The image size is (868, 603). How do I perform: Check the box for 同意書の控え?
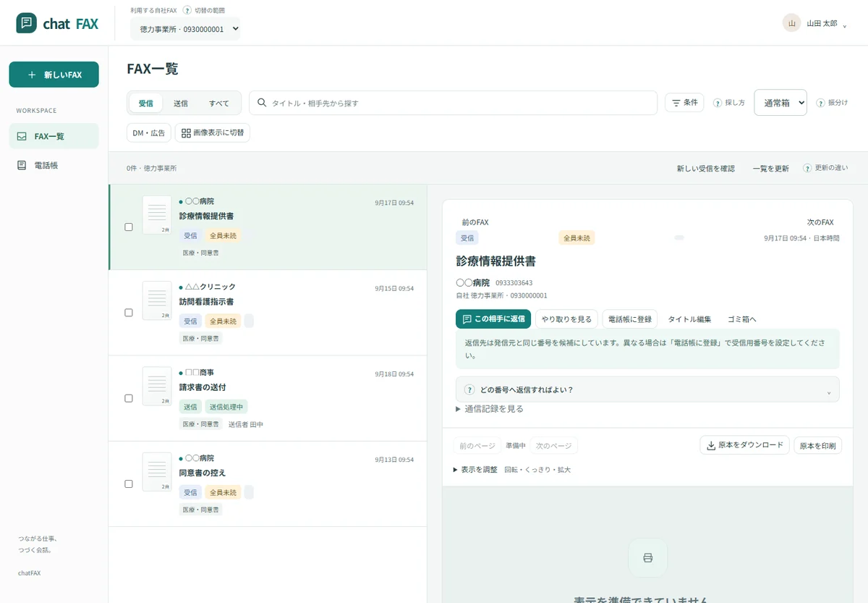point(129,484)
